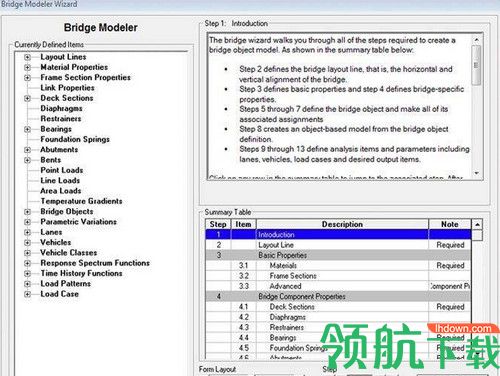Click Required note for Layout Line

[450, 245]
